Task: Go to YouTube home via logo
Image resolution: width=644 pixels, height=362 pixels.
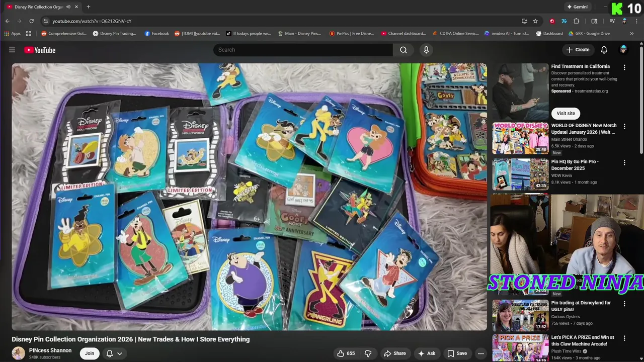Action: [40, 50]
